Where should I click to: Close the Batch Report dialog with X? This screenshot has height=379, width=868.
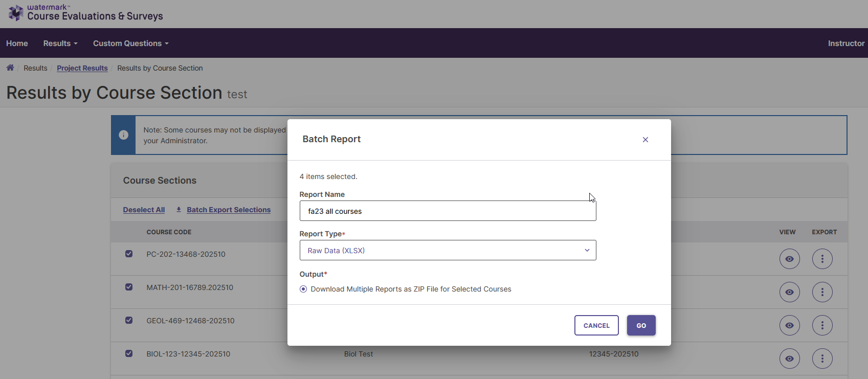(x=646, y=140)
